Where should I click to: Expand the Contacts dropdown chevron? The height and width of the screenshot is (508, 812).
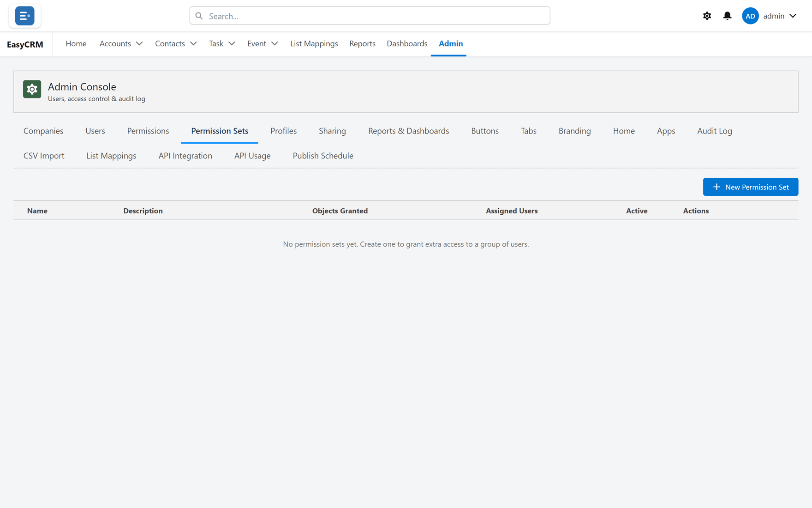pos(193,43)
